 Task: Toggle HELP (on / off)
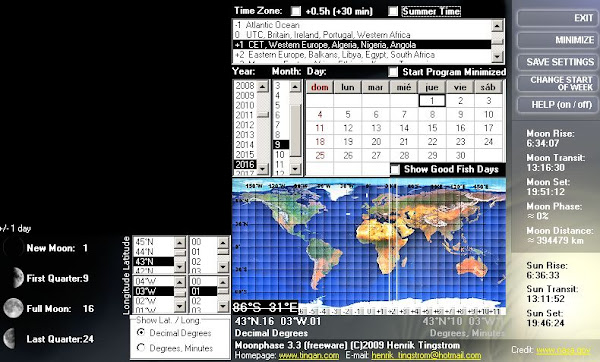[x=557, y=104]
